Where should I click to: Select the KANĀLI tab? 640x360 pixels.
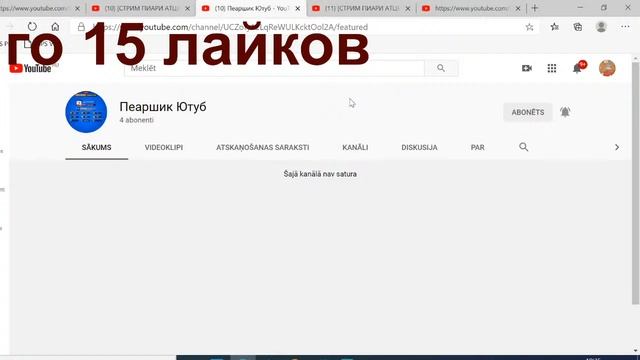pyautogui.click(x=355, y=147)
